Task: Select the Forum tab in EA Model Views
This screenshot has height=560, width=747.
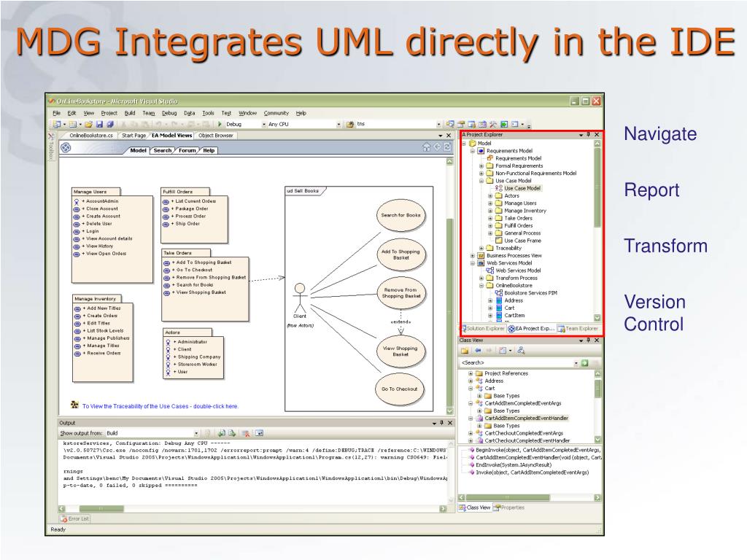Action: pyautogui.click(x=187, y=150)
